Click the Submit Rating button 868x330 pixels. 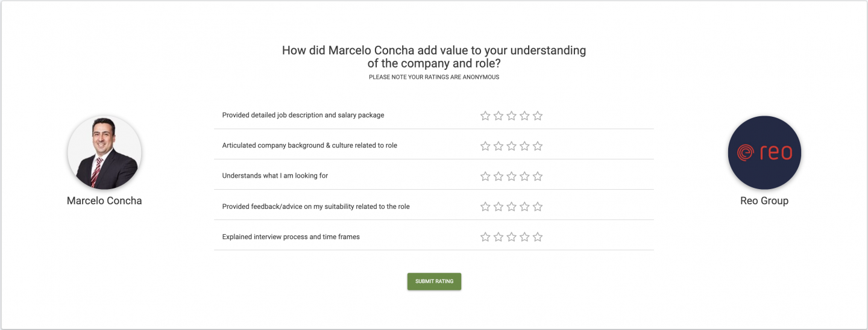(x=434, y=281)
